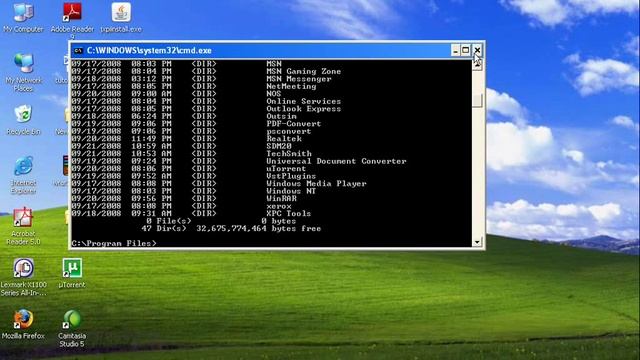Click the '47 Dir(s)' summary line
Viewport: 640px width, 360px height.
pyautogui.click(x=231, y=229)
